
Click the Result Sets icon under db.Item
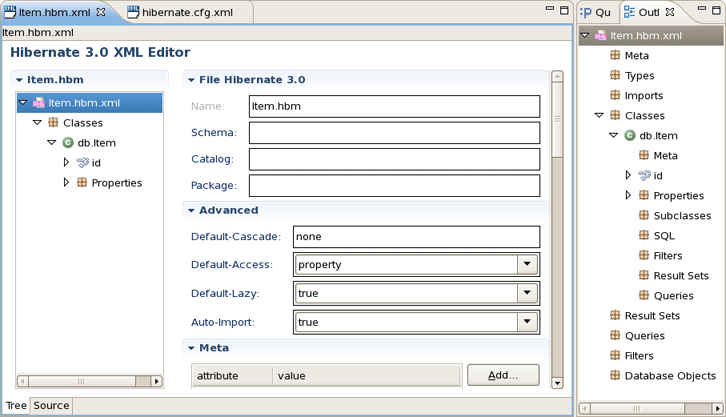click(644, 276)
